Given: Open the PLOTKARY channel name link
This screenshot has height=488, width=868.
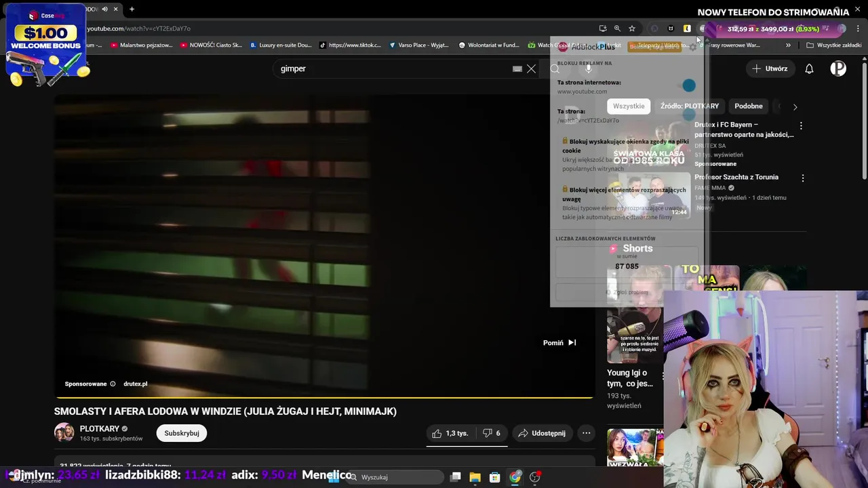Looking at the screenshot, I should click(x=99, y=429).
